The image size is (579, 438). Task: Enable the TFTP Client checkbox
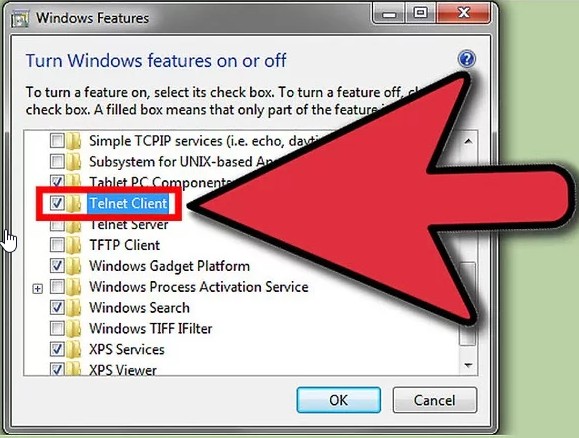(x=57, y=244)
